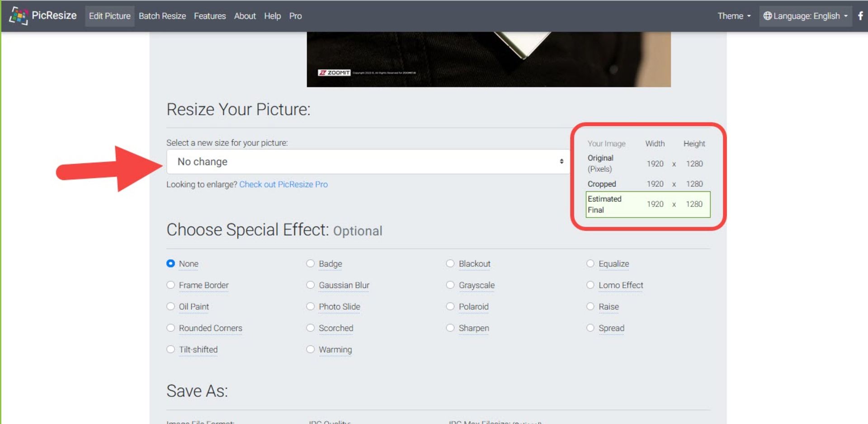Select the Grayscale effect radio button
868x424 pixels.
click(x=450, y=285)
